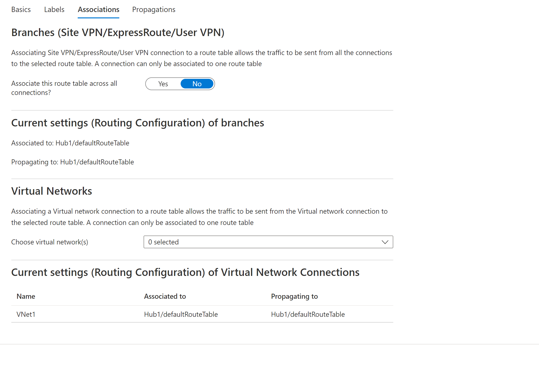The image size is (539, 392).
Task: Select the Associations tab
Action: [x=98, y=10]
